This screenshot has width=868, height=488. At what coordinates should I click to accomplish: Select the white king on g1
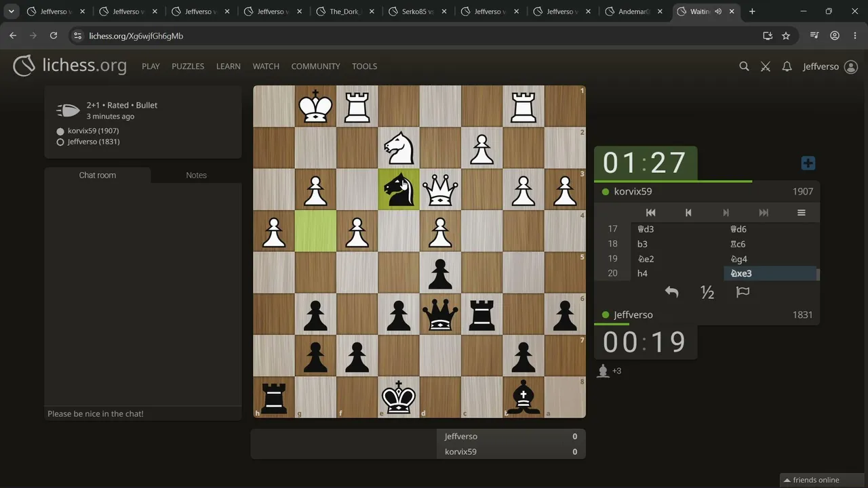pyautogui.click(x=315, y=106)
